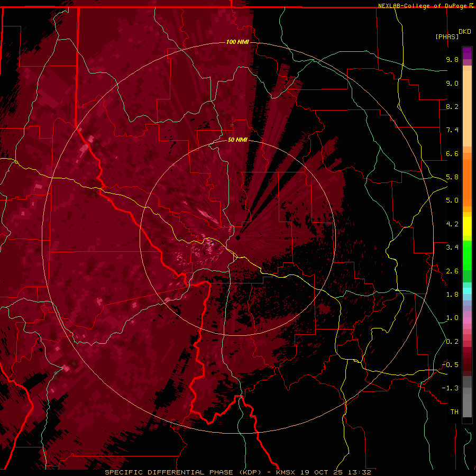476x476 pixels.
Task: Click the purple segment atop the color bar
Action: [x=467, y=53]
